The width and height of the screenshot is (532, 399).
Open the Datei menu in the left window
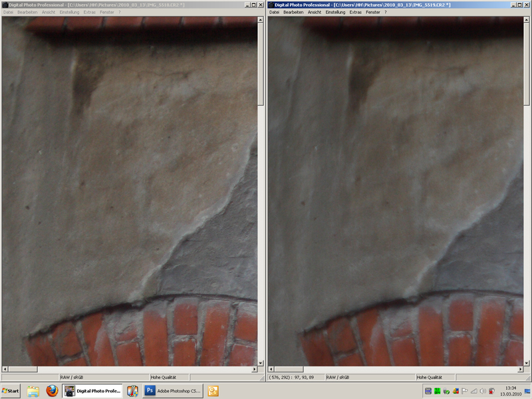(x=9, y=13)
